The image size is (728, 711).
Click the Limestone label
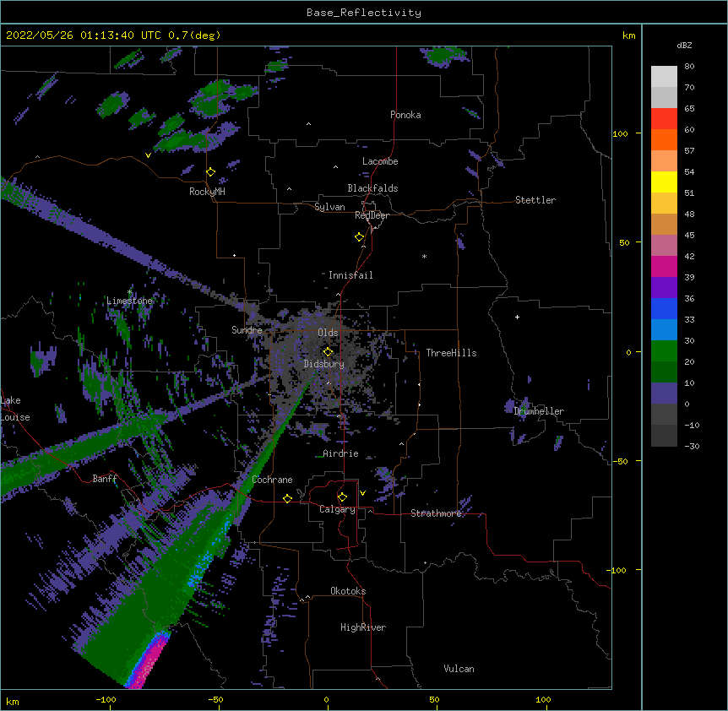[x=129, y=301]
